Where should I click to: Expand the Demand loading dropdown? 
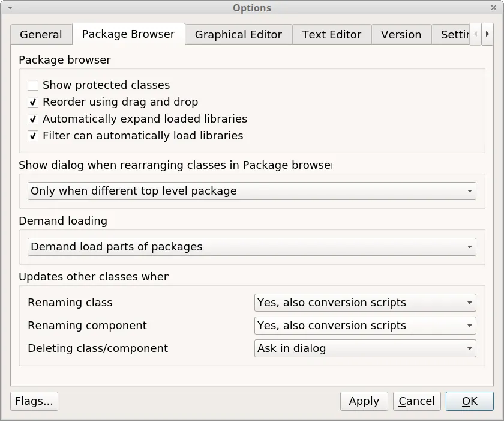pyautogui.click(x=251, y=247)
